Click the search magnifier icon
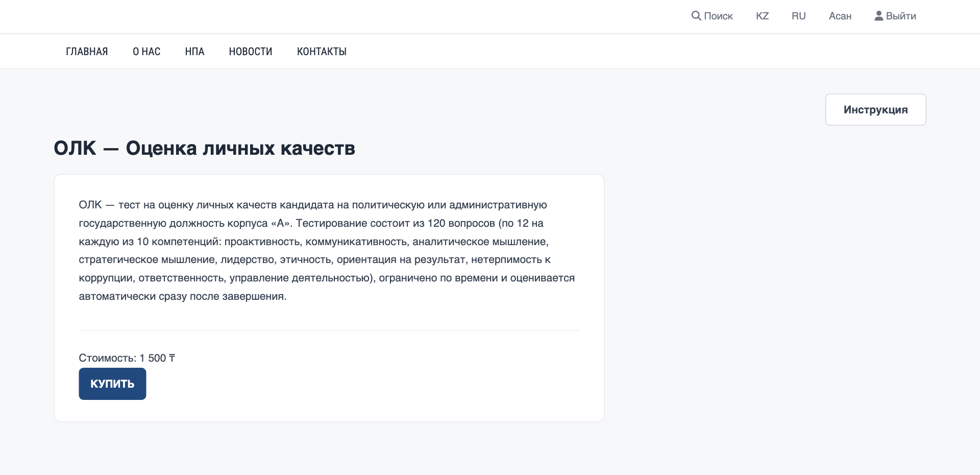 (x=696, y=16)
